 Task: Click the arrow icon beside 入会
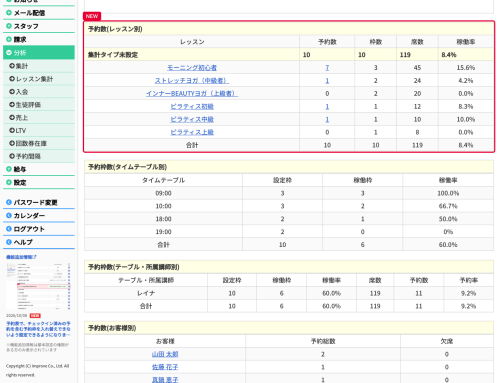tap(12, 92)
